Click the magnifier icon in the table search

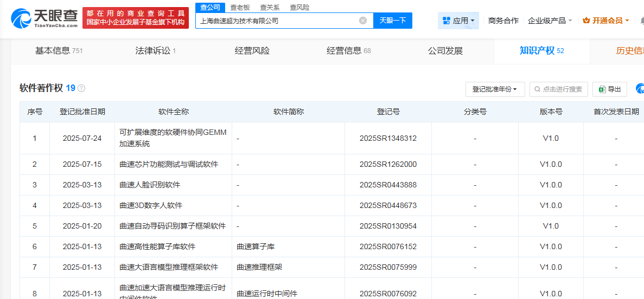click(x=537, y=89)
